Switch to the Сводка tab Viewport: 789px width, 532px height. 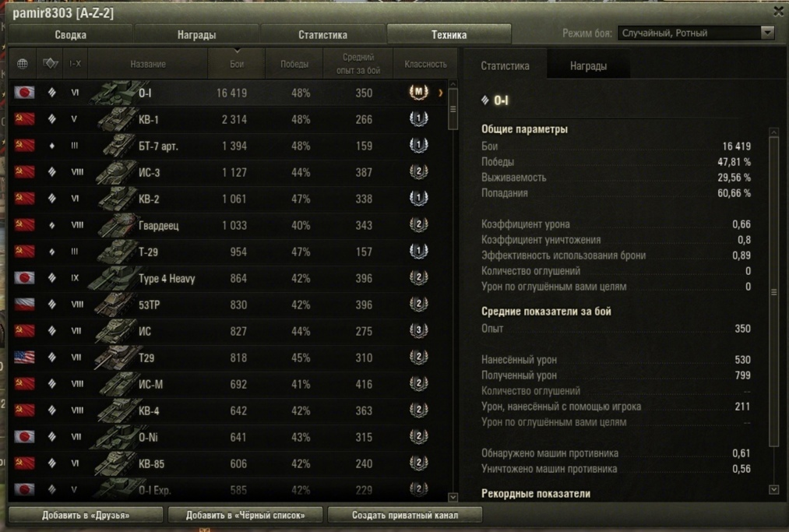[x=70, y=35]
